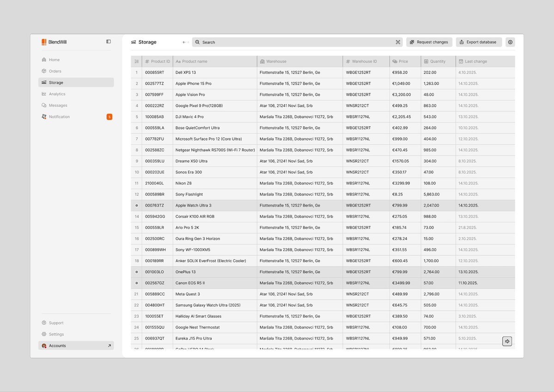Click Sony WF-1000XM5 product name
Image resolution: width=554 pixels, height=392 pixels.
pos(193,250)
